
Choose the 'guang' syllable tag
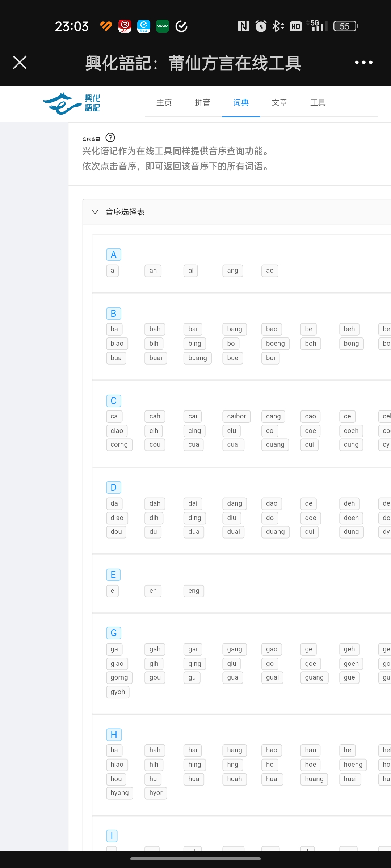tap(314, 677)
